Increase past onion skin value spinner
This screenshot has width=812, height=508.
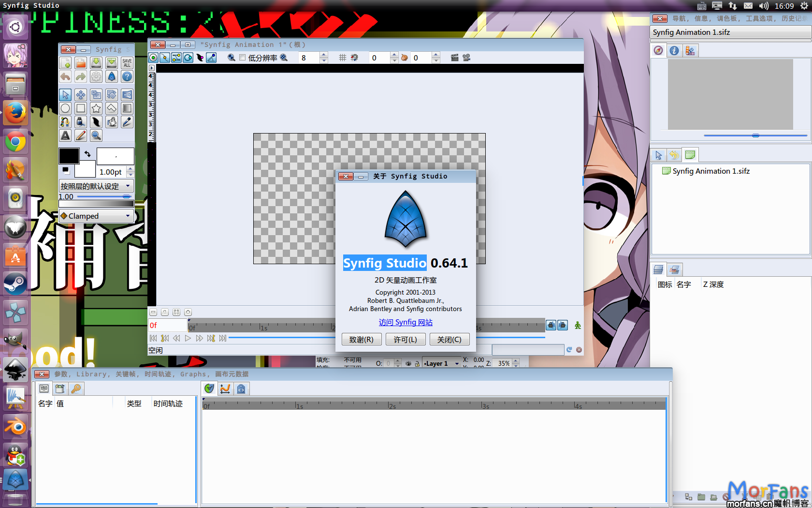(394, 55)
